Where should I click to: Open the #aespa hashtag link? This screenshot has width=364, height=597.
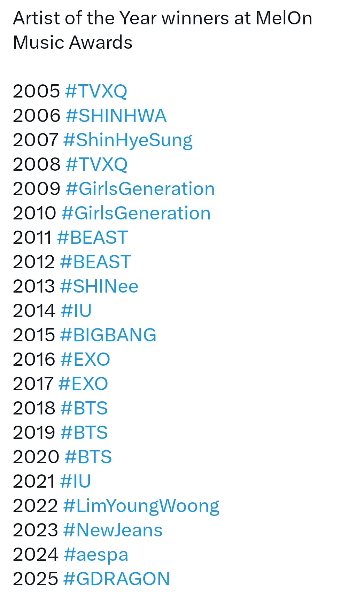(x=96, y=555)
